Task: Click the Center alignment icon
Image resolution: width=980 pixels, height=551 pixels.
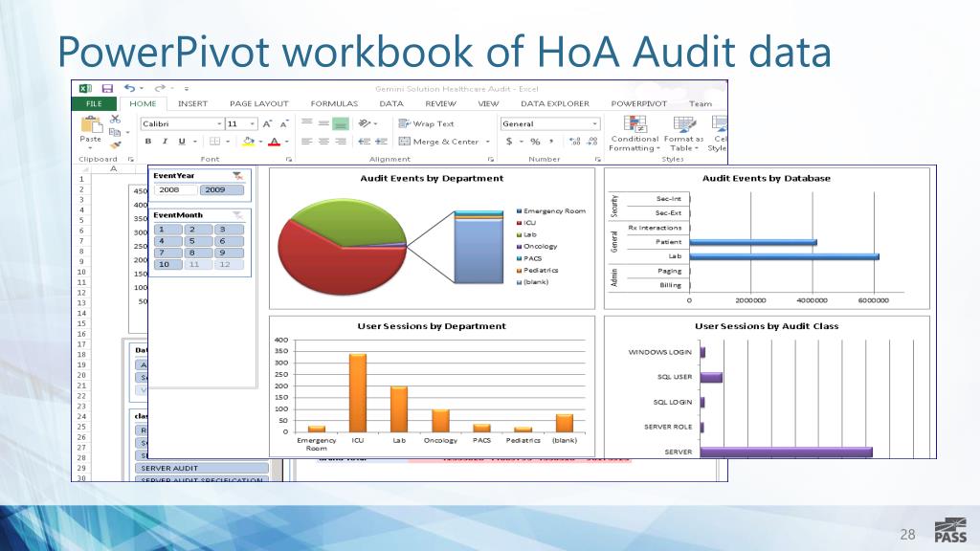Action: point(323,142)
